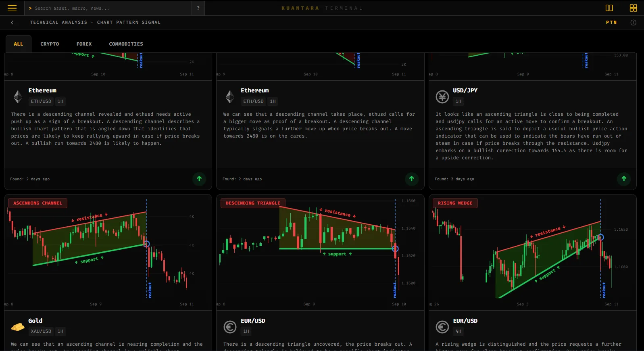The width and height of the screenshot is (644, 351).
Task: Click the RISING WEDGE pattern badge
Action: [x=455, y=203]
